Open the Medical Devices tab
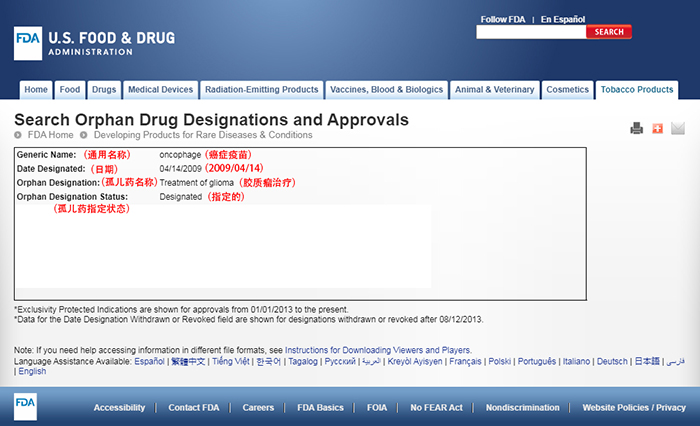This screenshot has height=426, width=700. coord(160,90)
